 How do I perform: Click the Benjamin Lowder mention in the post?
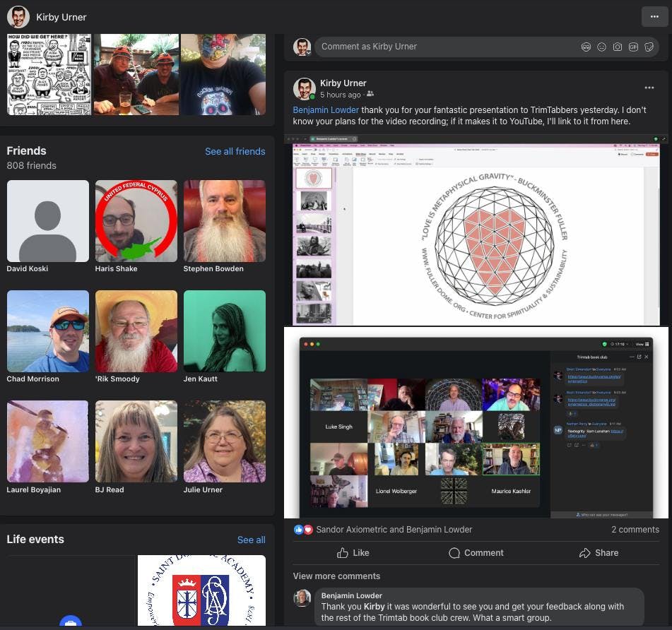click(326, 110)
